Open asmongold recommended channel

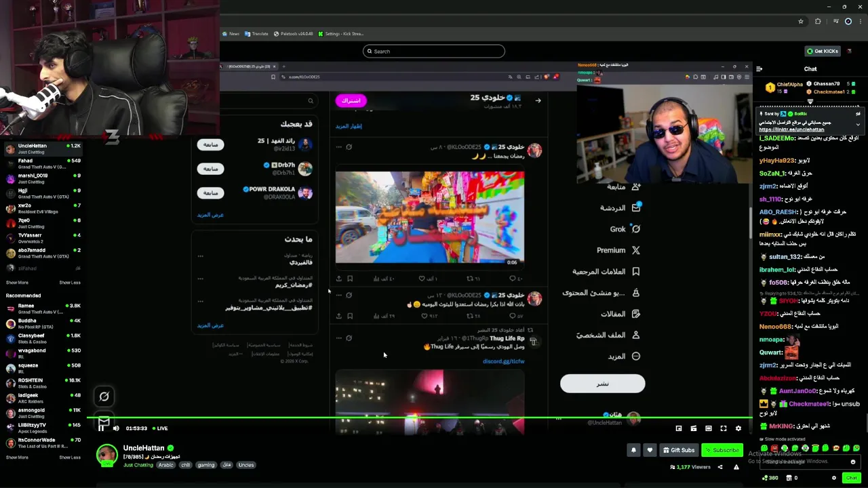click(43, 413)
